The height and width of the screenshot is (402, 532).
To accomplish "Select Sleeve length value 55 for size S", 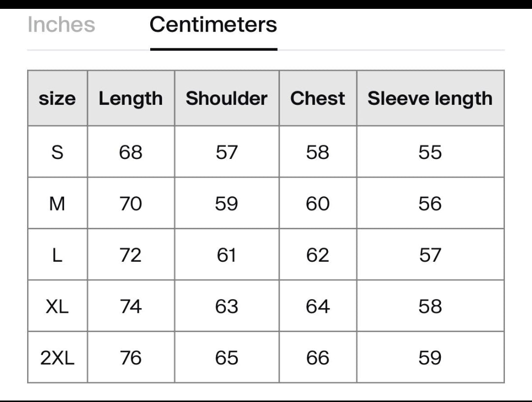I will click(430, 152).
